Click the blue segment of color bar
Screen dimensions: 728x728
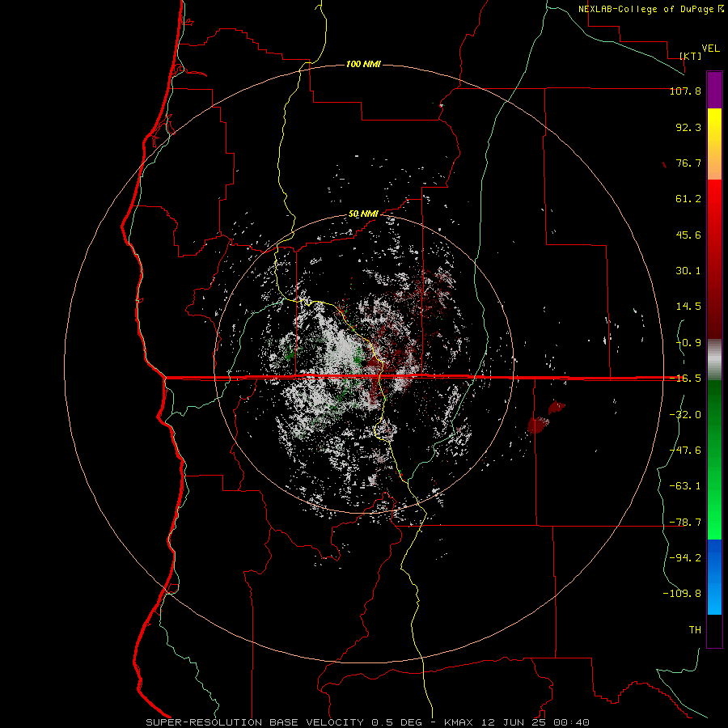tap(714, 577)
